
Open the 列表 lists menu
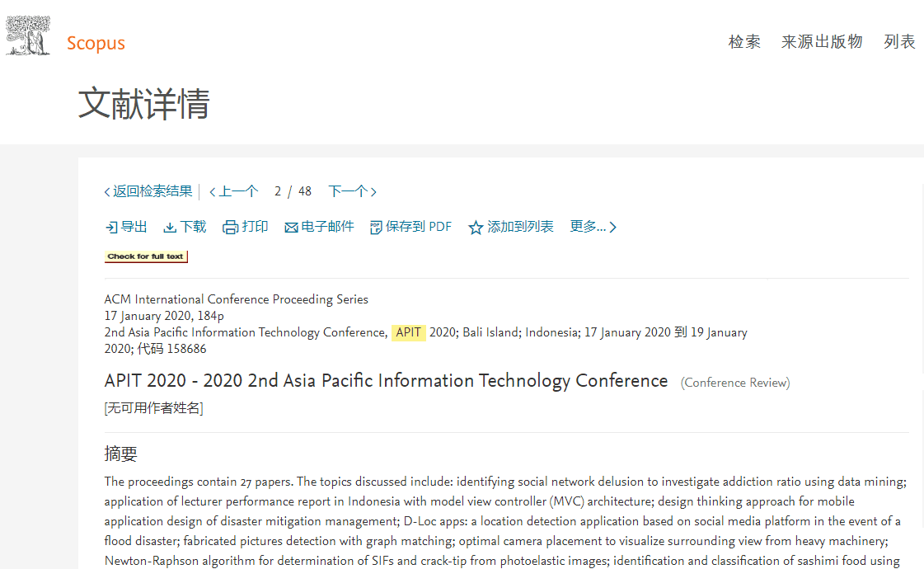click(x=899, y=42)
